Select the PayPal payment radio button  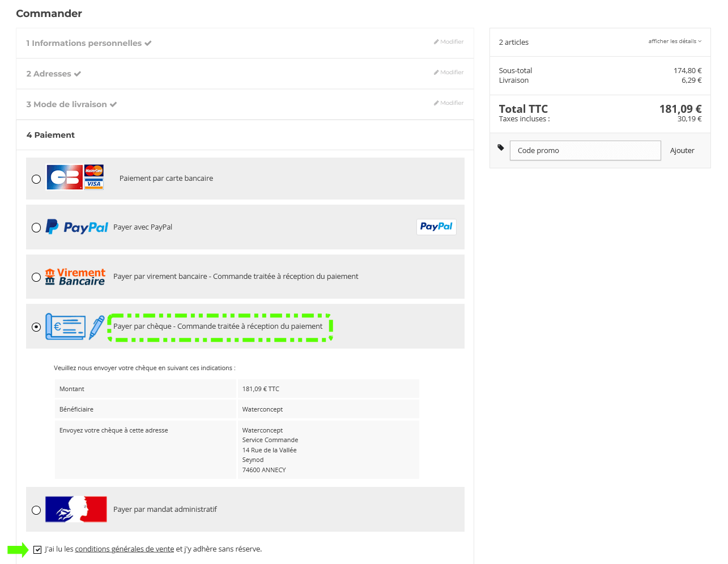click(x=36, y=227)
